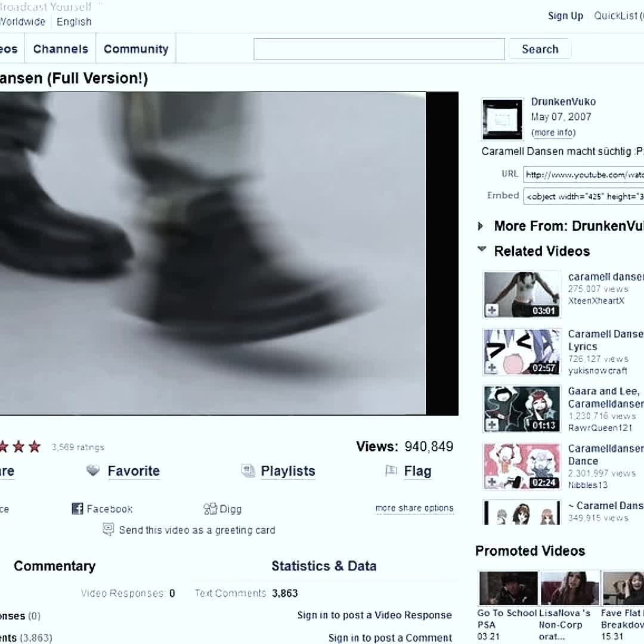The width and height of the screenshot is (644, 644).
Task: Click the (more info) link
Action: point(553,132)
